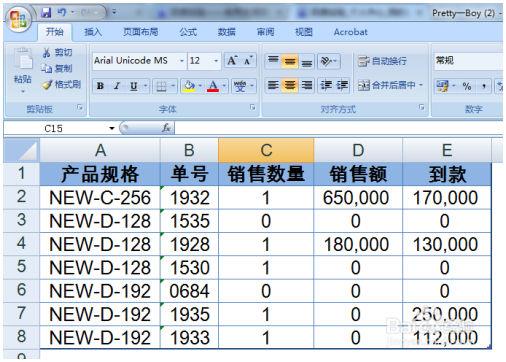Align text to the bottom
The width and height of the screenshot is (506, 362).
point(306,61)
